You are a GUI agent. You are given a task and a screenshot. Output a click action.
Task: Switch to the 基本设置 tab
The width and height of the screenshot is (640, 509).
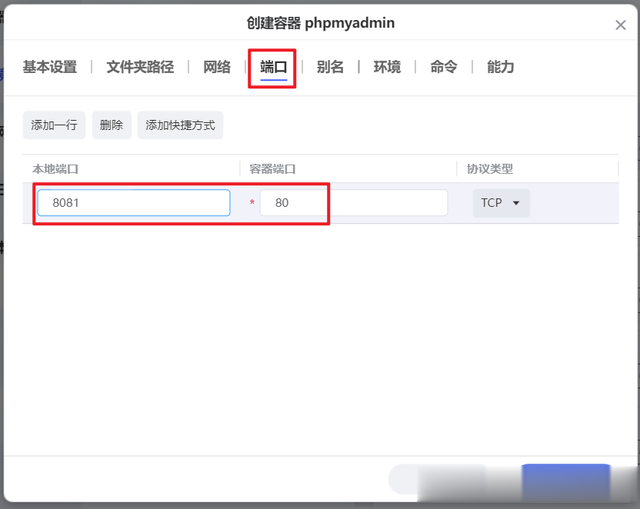[50, 67]
